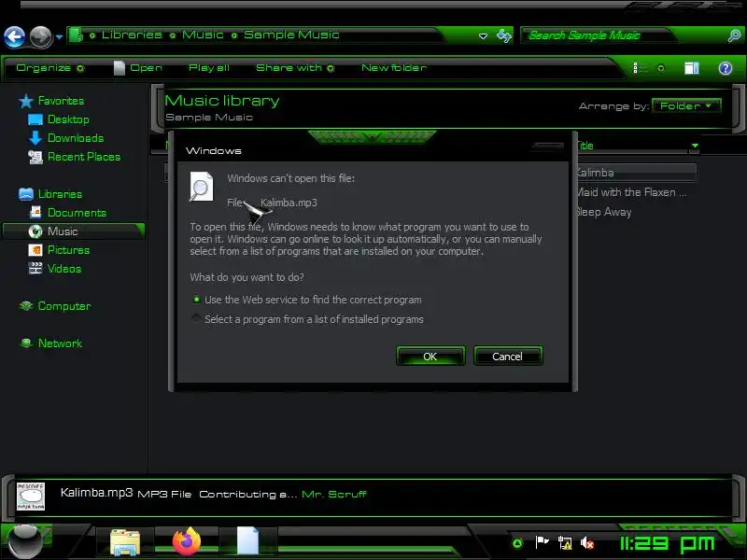Select Network in the navigation pane
Image resolution: width=747 pixels, height=560 pixels.
tap(60, 343)
